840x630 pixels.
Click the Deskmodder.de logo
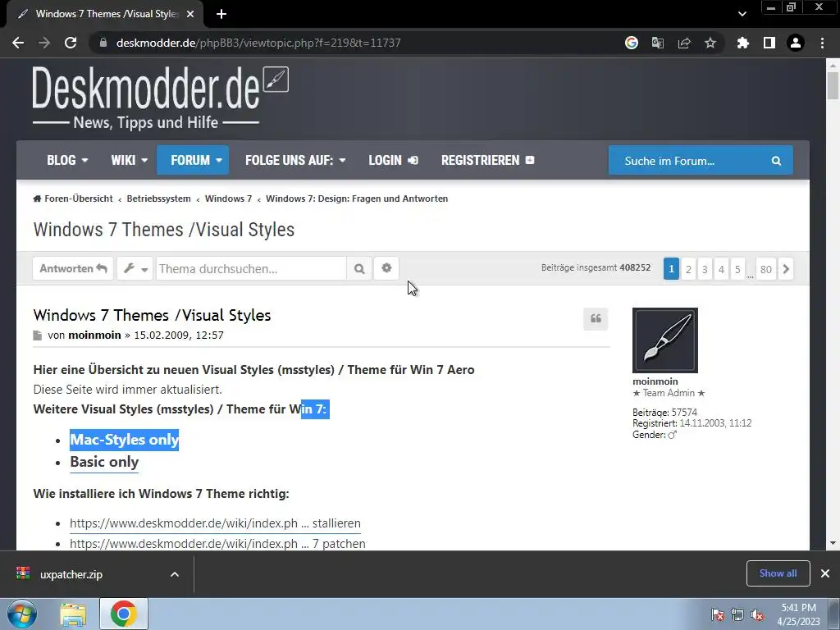[x=160, y=97]
